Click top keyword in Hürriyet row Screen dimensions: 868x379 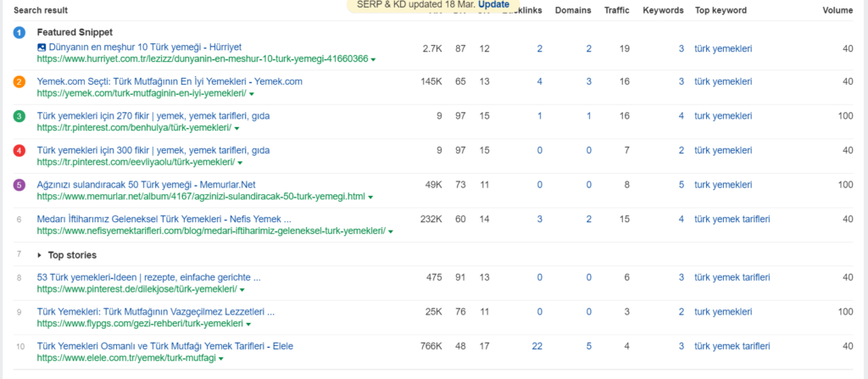tap(724, 49)
